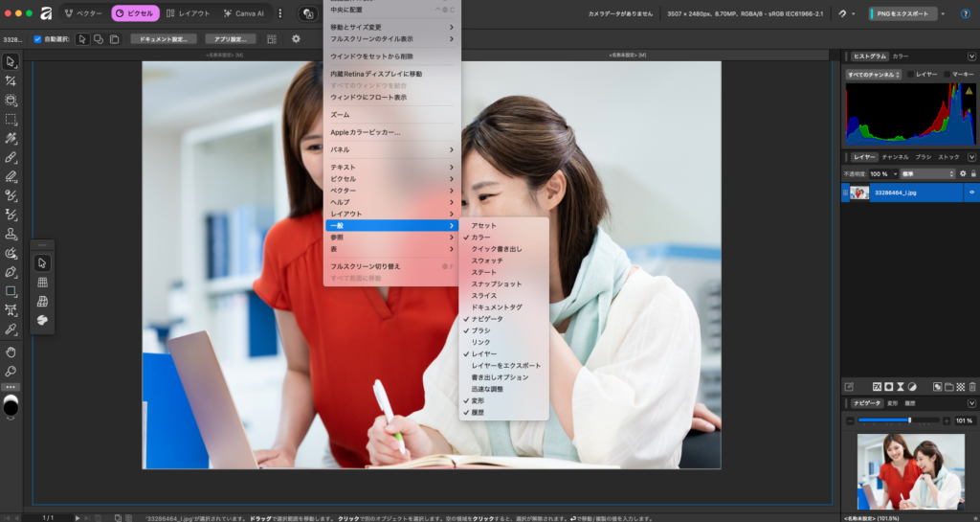Select the Zoom magnifier tool
980x522 pixels.
[x=11, y=371]
